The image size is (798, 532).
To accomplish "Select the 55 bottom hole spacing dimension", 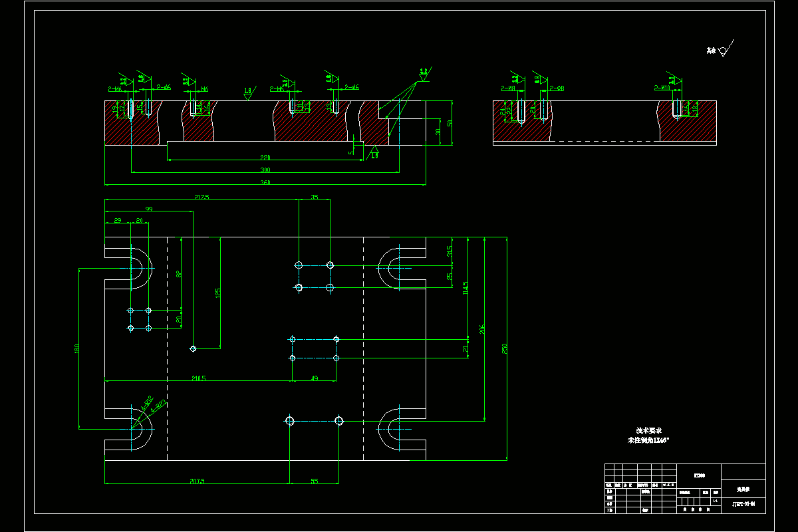I will pyautogui.click(x=315, y=481).
